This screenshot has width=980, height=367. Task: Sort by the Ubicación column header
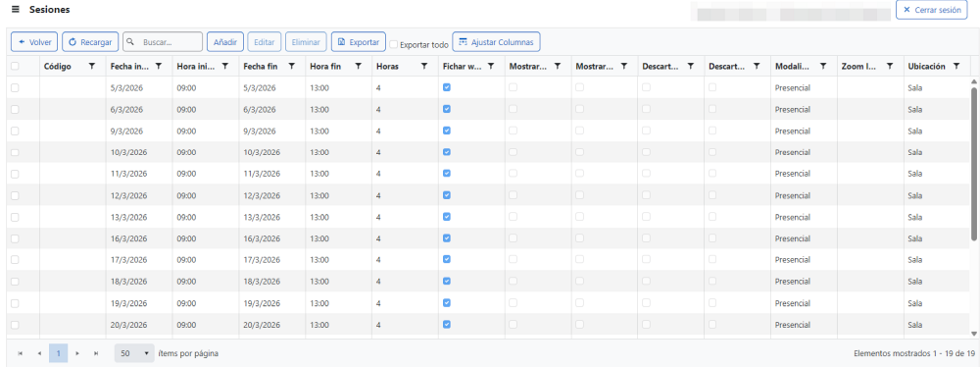pos(926,66)
